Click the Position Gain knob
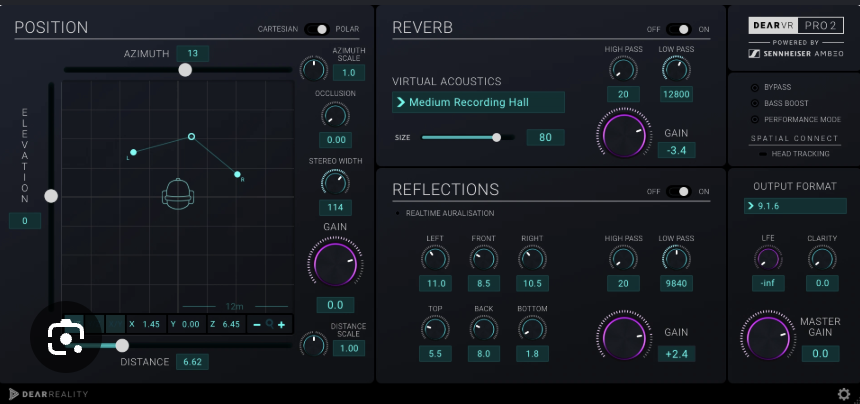860x404 pixels. 335,264
